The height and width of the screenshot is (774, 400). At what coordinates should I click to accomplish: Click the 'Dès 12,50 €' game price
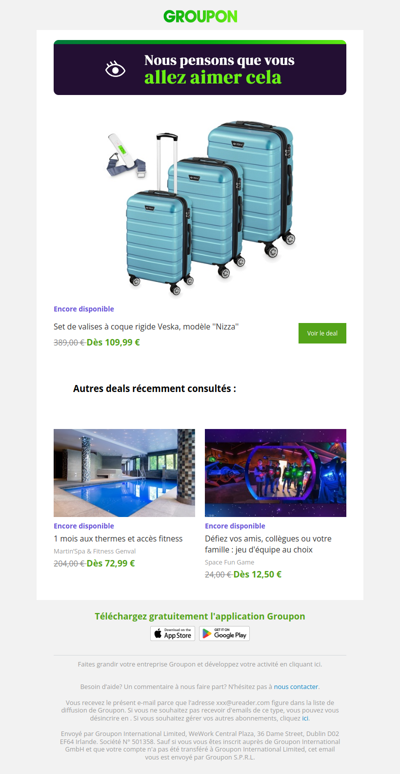click(x=257, y=574)
